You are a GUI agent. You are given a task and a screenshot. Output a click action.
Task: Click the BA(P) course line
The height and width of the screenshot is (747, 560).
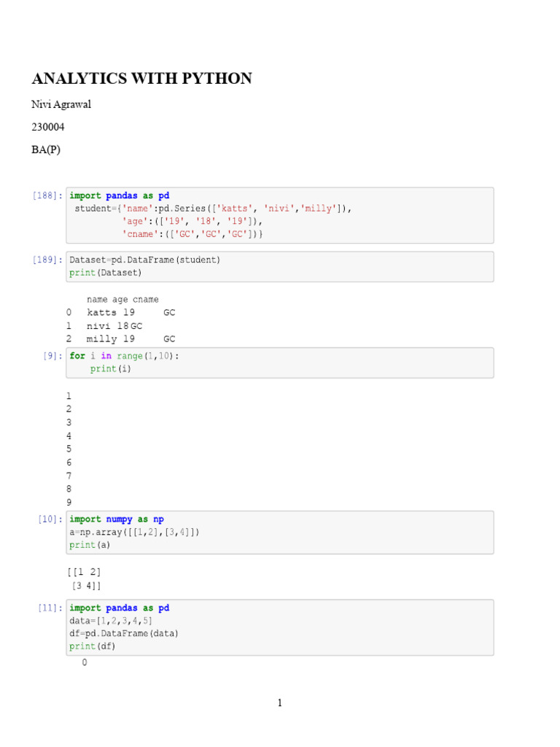47,150
